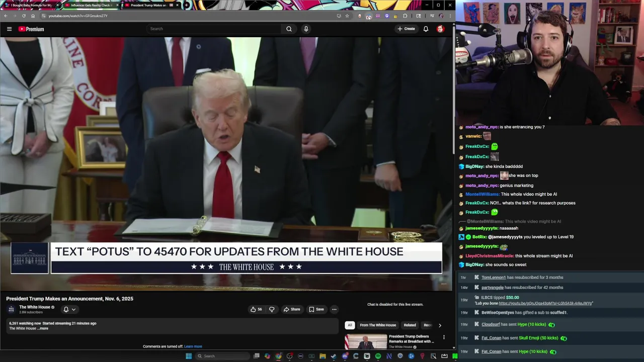The image size is (644, 362).
Task: Click 'partyangele has resubscribed for 42 months'
Action: point(522,288)
